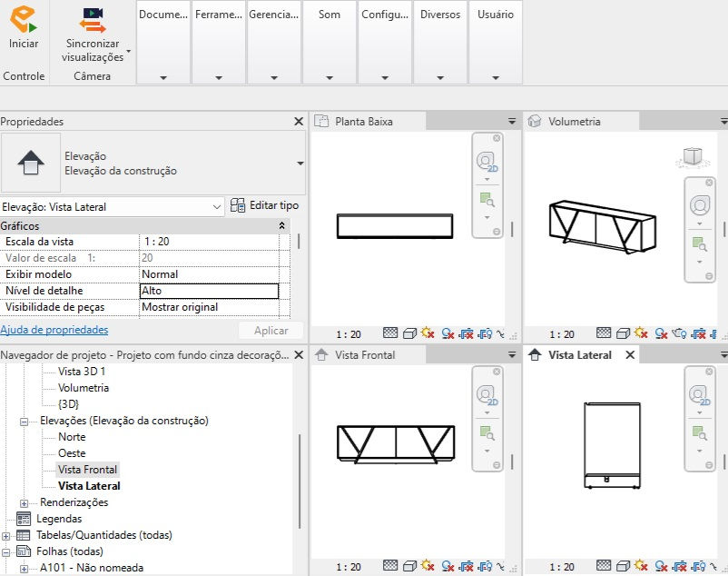Open the Ajuda de propriedades link
728x576 pixels.
pyautogui.click(x=54, y=330)
